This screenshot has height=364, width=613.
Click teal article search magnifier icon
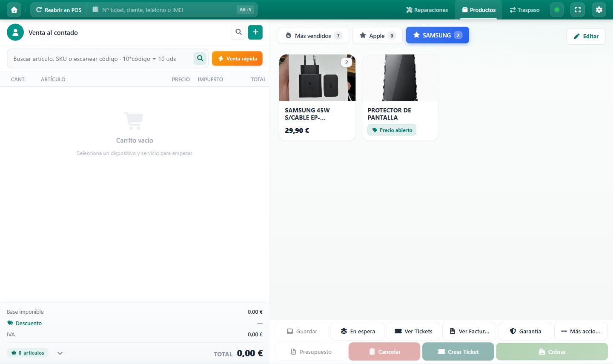point(200,59)
